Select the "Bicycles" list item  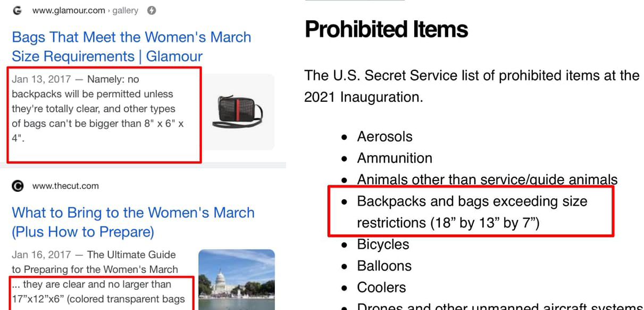[383, 244]
